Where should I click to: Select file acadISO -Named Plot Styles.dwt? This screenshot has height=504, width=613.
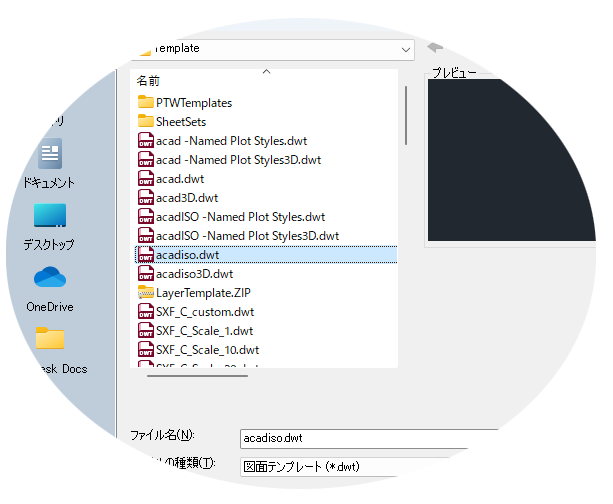tap(240, 217)
